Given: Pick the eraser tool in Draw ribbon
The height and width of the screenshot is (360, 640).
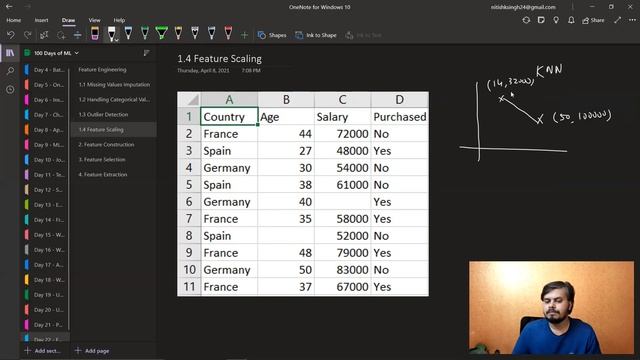Looking at the screenshot, I should tap(95, 33).
